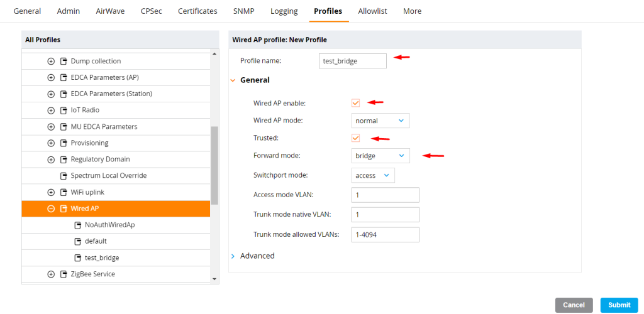Viewport: 644px width, 314px height.
Task: Click the NoAuthWiredAp profile document icon
Action: click(x=77, y=225)
